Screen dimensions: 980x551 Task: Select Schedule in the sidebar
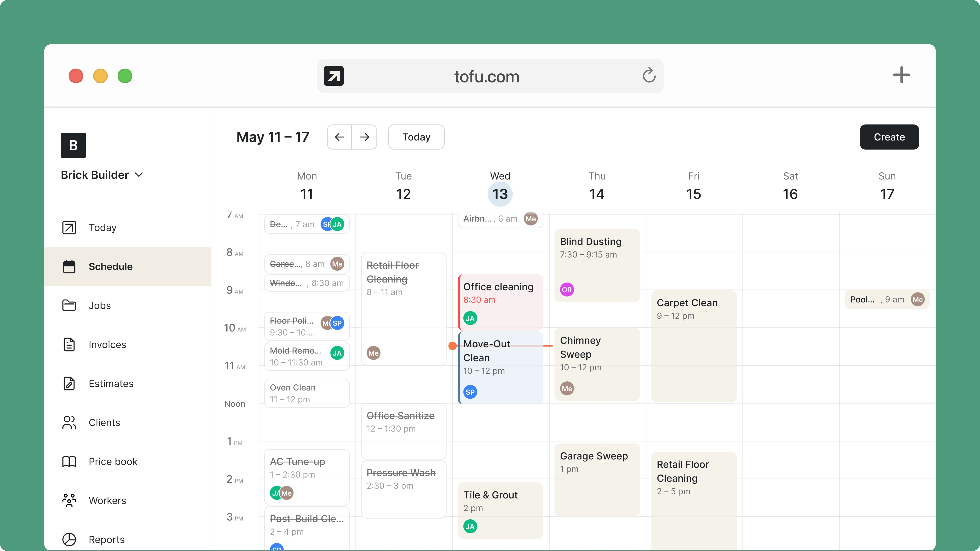pyautogui.click(x=127, y=267)
